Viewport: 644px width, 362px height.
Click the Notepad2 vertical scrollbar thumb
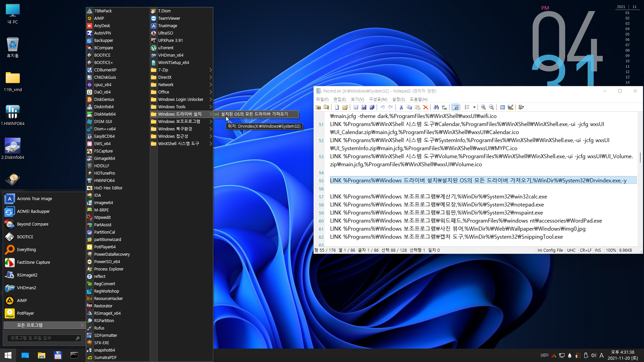coord(640,158)
